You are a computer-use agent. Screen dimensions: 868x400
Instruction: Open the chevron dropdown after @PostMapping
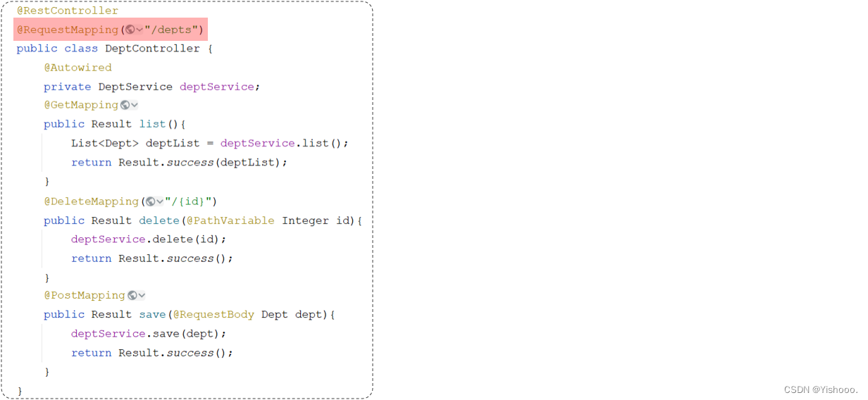(142, 296)
